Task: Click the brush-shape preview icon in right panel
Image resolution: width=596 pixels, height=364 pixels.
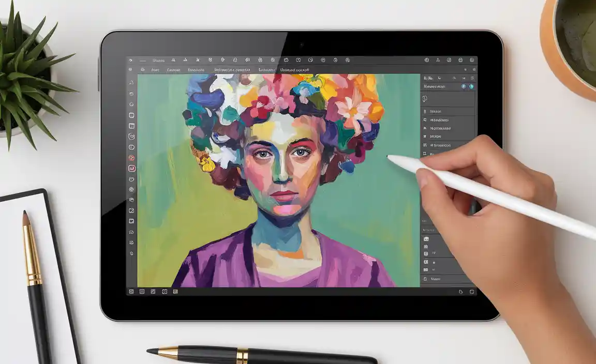Action: click(x=425, y=99)
